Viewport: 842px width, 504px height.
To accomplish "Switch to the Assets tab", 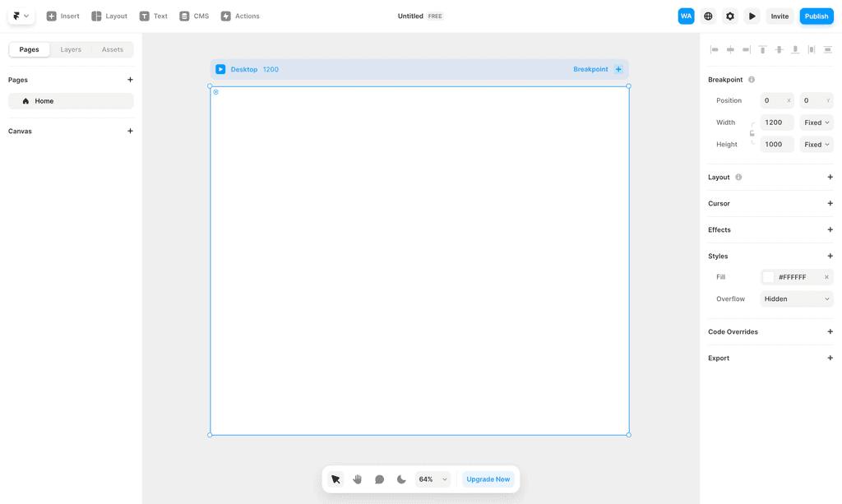I will [x=113, y=49].
